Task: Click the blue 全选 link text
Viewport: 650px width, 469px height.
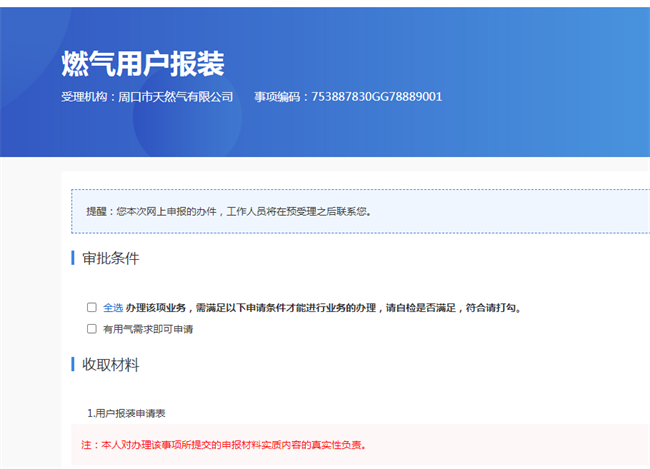Action: (x=112, y=308)
